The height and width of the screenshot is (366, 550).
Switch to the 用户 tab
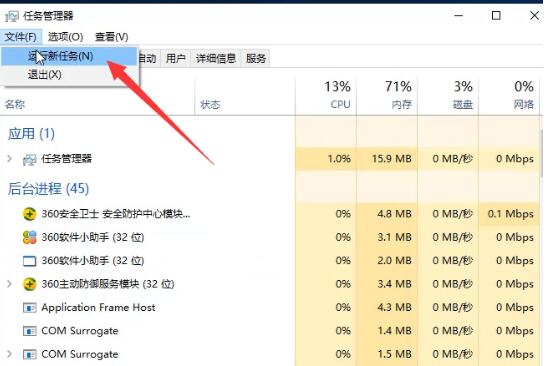click(175, 58)
